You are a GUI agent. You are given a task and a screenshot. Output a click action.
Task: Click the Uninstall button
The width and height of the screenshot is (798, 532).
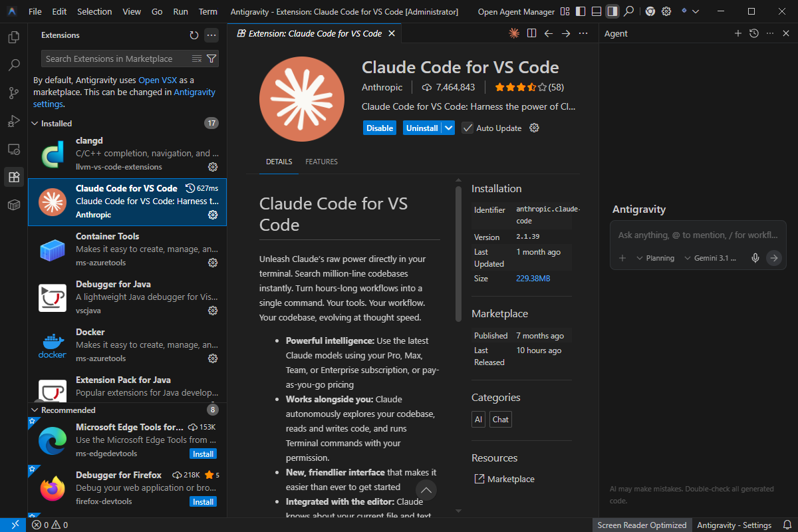pos(422,128)
